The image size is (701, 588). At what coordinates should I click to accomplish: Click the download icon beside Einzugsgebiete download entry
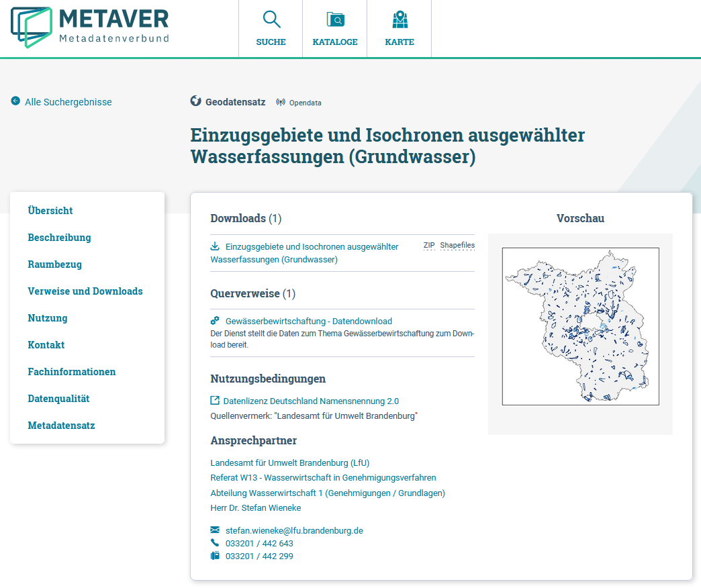(214, 245)
